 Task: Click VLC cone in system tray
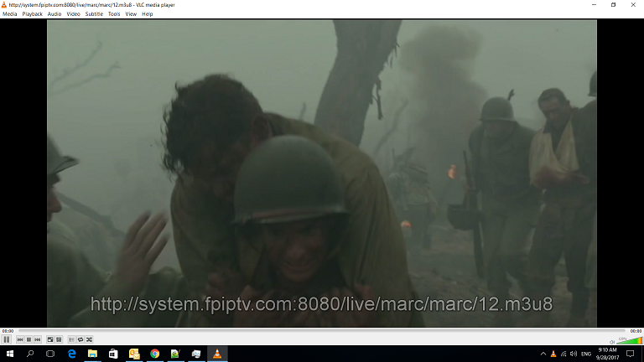tap(553, 354)
